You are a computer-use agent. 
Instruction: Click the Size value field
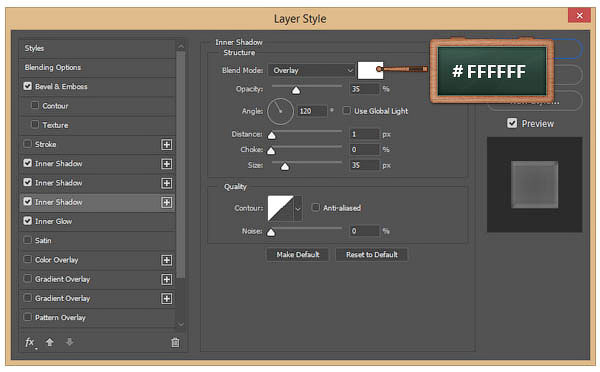(x=364, y=165)
